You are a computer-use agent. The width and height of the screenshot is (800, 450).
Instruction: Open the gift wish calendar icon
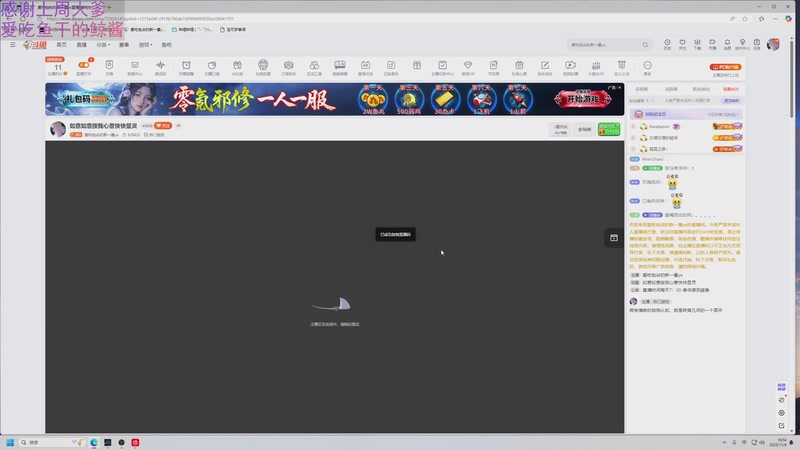point(519,65)
